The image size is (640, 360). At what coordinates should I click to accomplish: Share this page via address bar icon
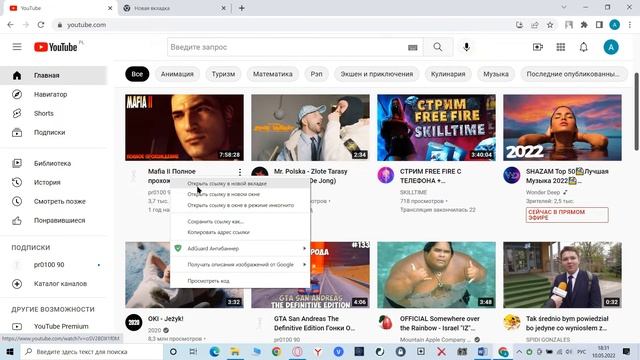click(x=535, y=25)
